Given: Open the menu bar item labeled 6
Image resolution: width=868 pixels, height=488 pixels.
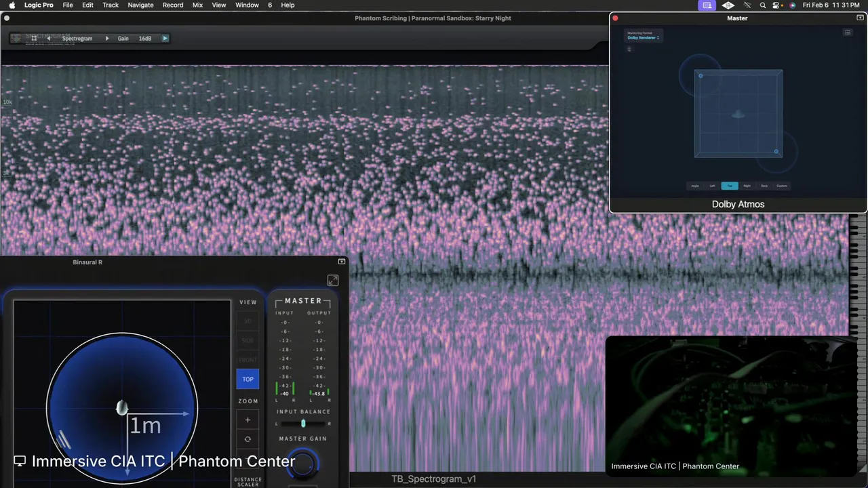Looking at the screenshot, I should (270, 5).
